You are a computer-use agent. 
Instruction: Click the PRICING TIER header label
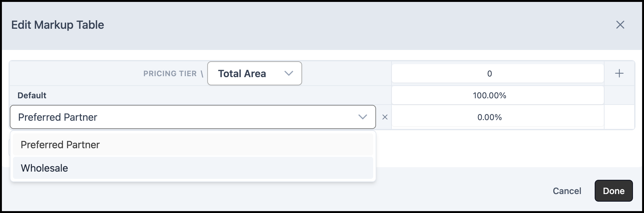point(170,73)
